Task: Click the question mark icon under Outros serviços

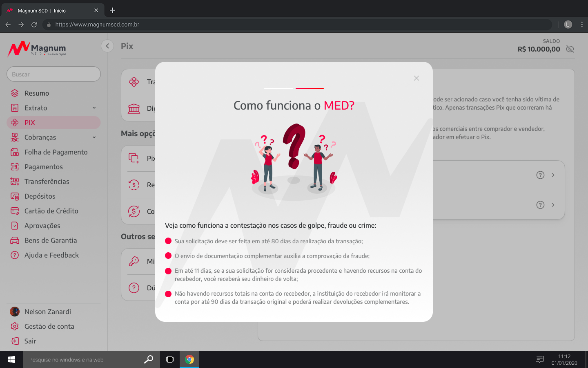Action: point(134,288)
